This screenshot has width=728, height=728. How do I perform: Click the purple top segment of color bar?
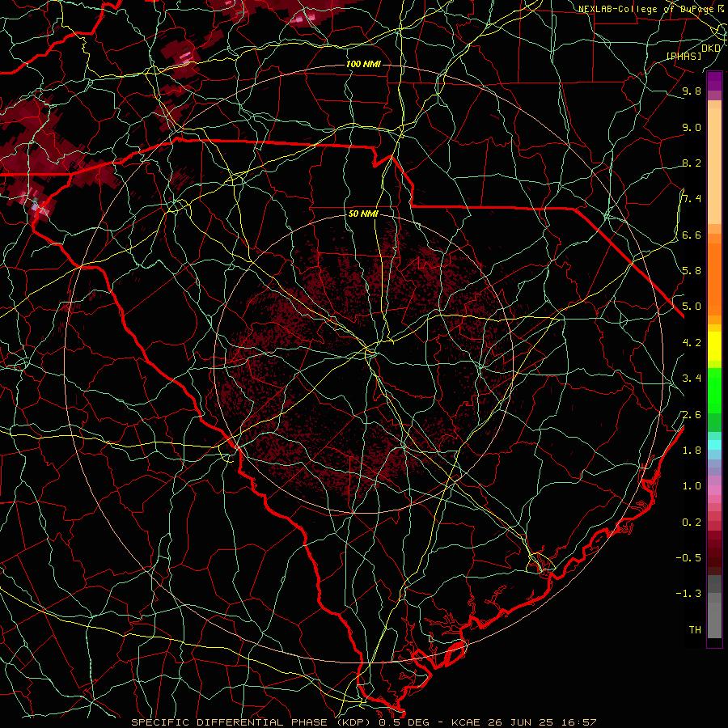(714, 81)
